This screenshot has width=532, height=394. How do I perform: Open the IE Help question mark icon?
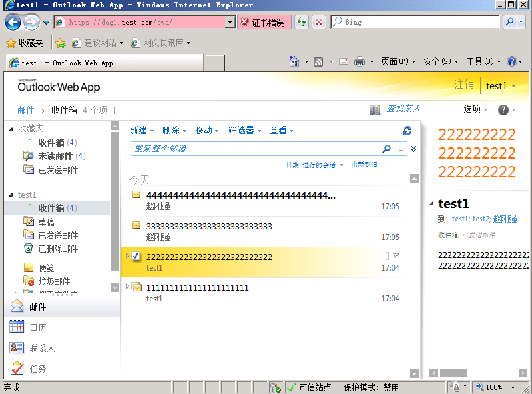coord(511,61)
